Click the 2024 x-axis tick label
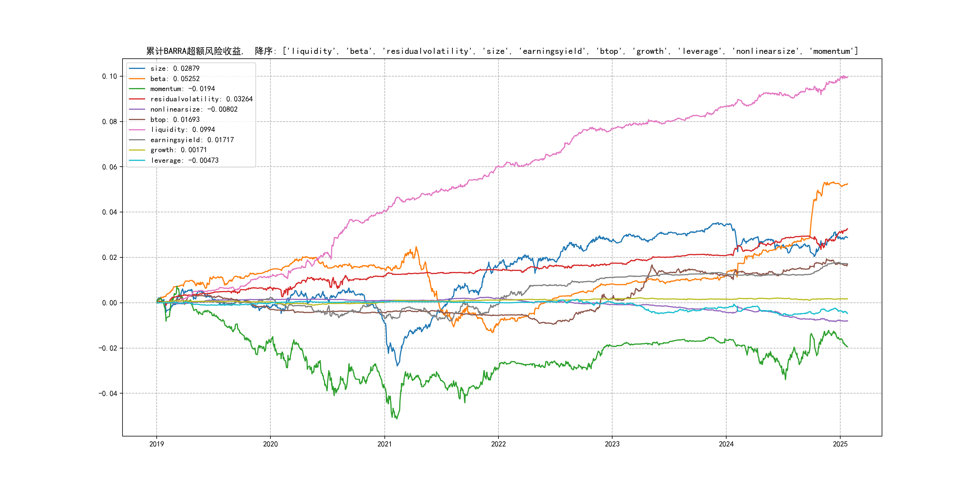980x490 pixels. coord(726,444)
